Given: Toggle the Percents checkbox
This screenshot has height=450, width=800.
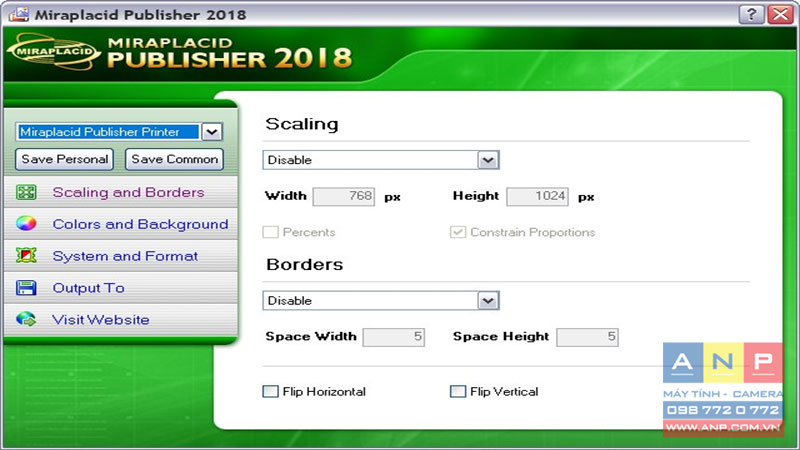Looking at the screenshot, I should pyautogui.click(x=270, y=232).
